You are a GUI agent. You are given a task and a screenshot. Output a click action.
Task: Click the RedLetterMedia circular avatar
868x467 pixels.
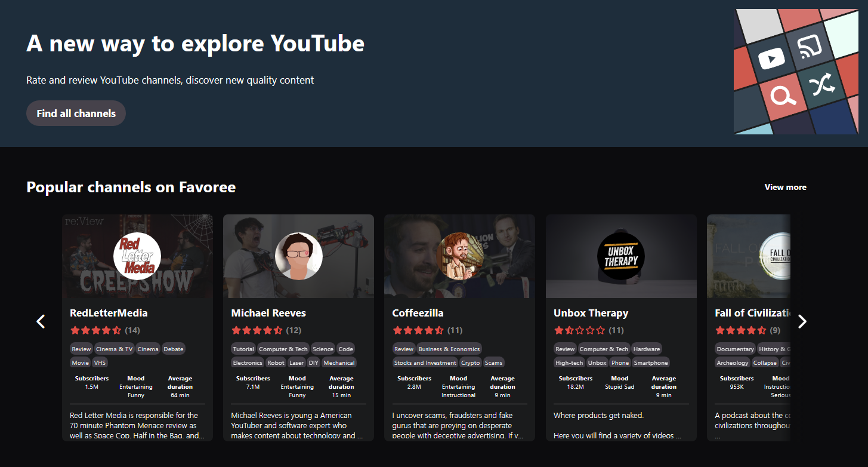coord(137,256)
